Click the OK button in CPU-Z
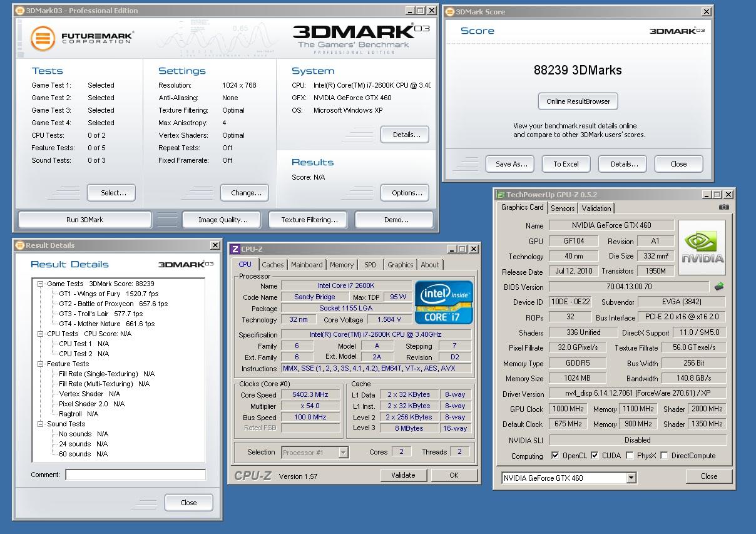The height and width of the screenshot is (534, 756). [x=454, y=475]
